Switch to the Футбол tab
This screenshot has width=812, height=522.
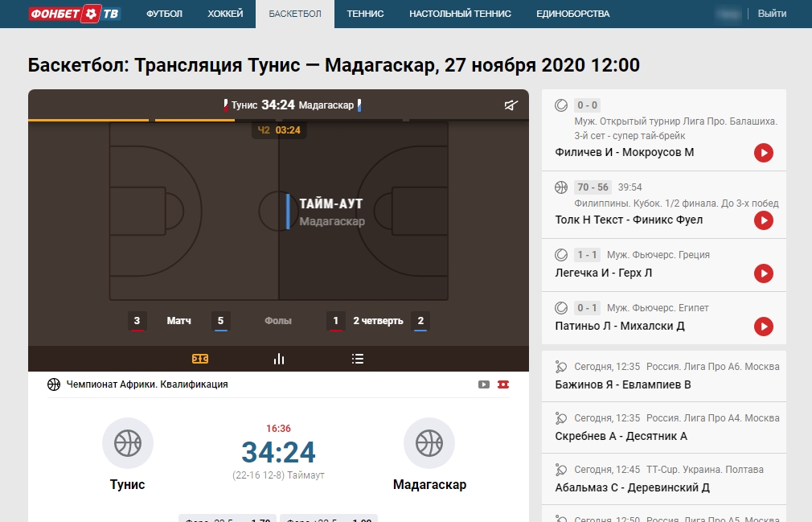click(164, 14)
